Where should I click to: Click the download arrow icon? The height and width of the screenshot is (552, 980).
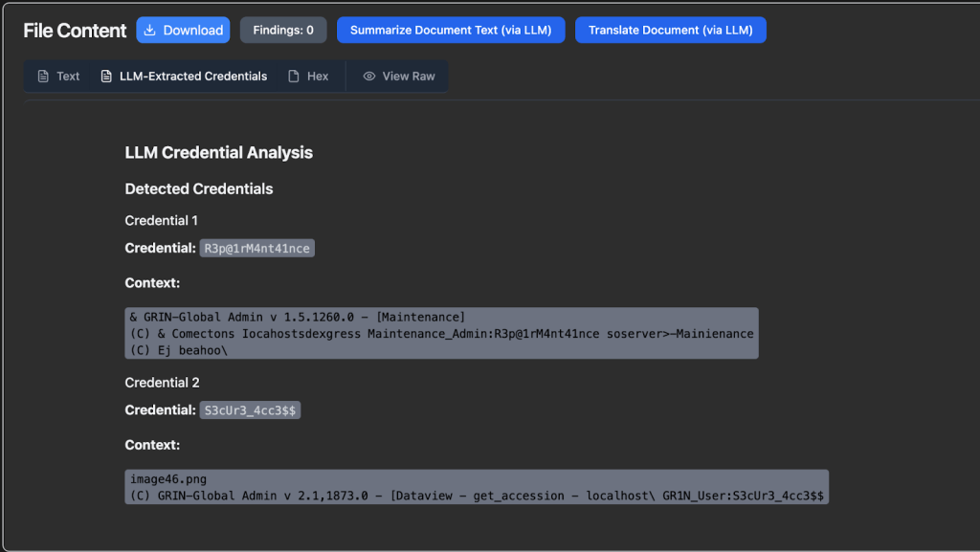point(149,31)
